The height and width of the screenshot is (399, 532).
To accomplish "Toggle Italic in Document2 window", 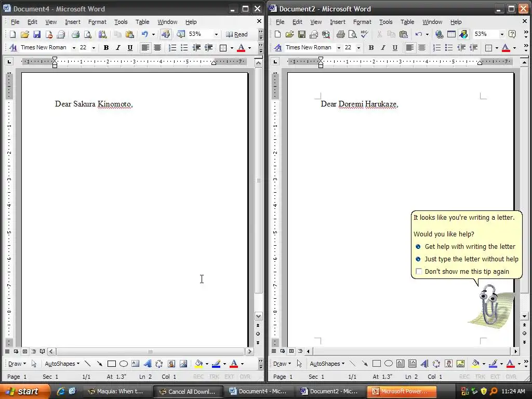I will coord(383,47).
